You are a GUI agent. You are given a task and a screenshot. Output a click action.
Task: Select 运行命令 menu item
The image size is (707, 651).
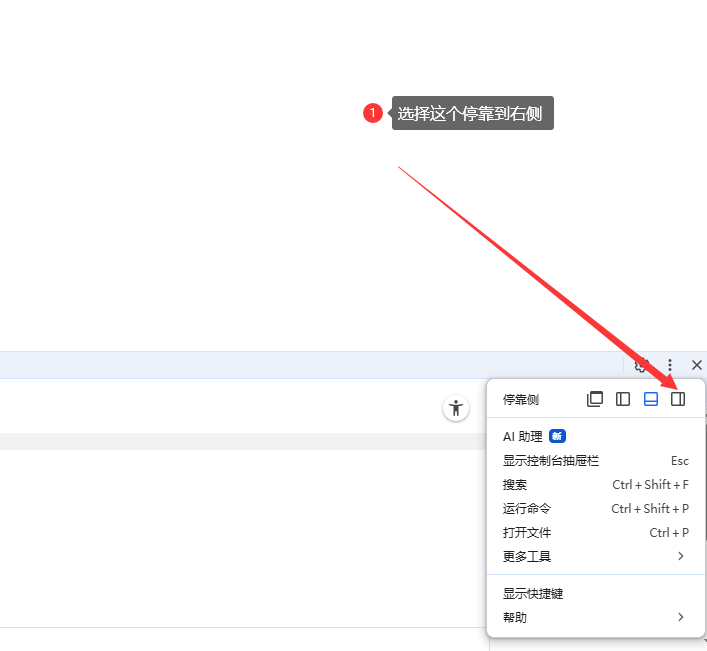(x=527, y=509)
